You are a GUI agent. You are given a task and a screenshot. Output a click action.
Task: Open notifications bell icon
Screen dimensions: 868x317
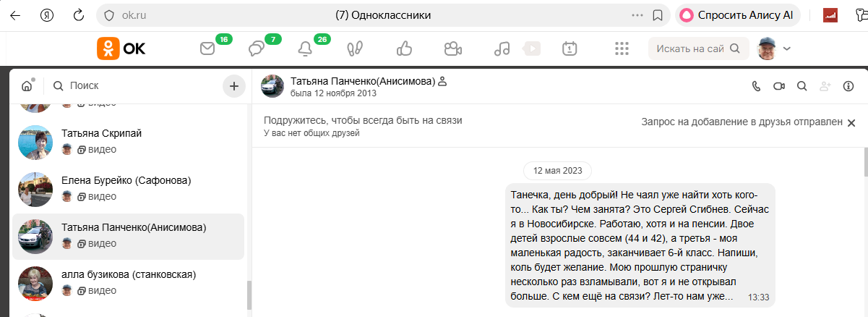pyautogui.click(x=305, y=49)
